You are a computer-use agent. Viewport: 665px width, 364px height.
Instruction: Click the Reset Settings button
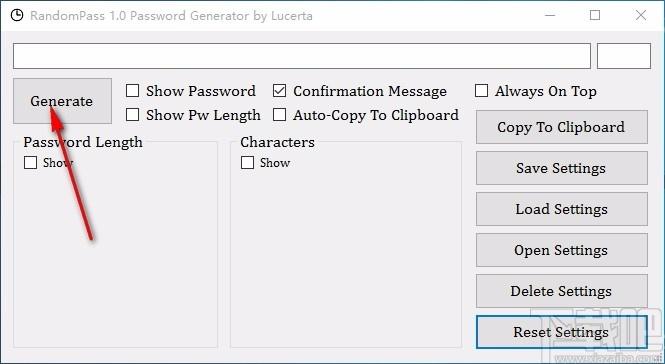(562, 332)
